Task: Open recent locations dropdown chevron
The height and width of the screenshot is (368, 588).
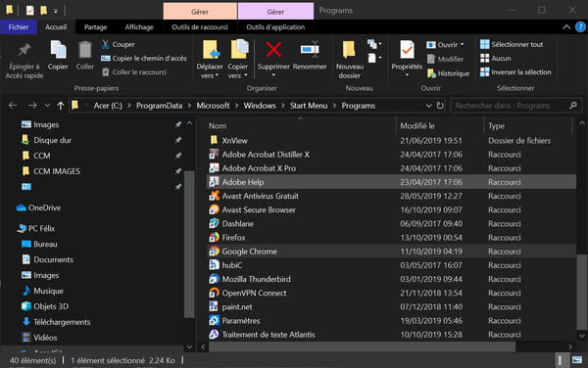Action: pyautogui.click(x=47, y=106)
